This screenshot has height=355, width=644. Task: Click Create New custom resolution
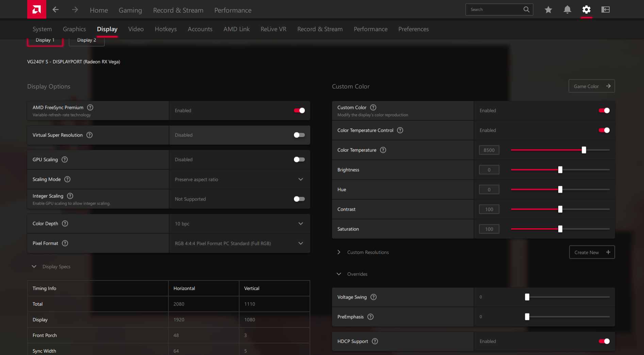592,252
